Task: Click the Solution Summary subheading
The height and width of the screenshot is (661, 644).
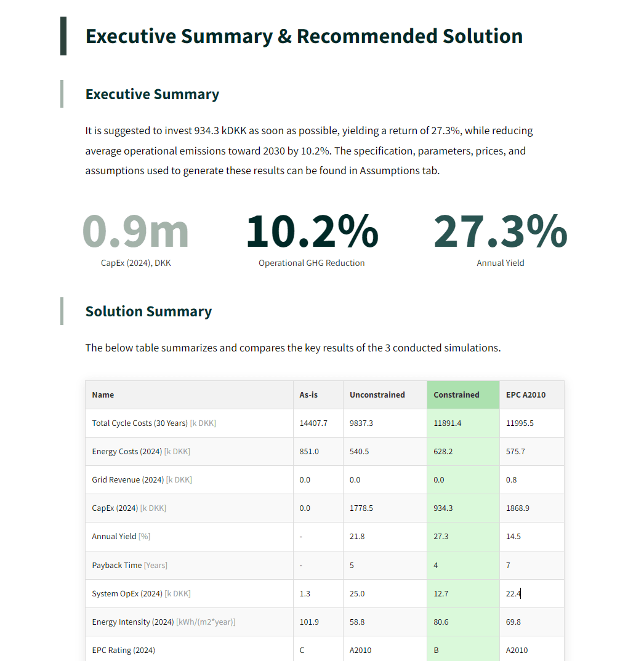Action: click(148, 311)
